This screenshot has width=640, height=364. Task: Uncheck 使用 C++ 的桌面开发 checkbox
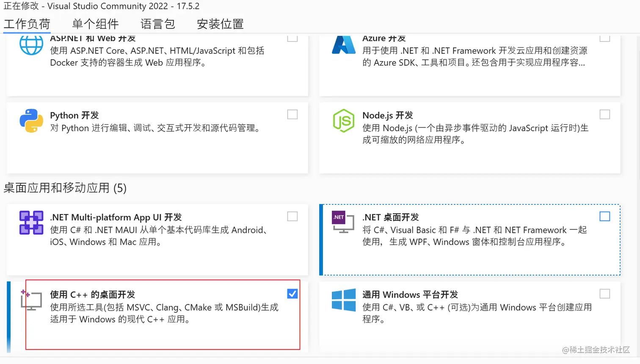[x=292, y=294]
